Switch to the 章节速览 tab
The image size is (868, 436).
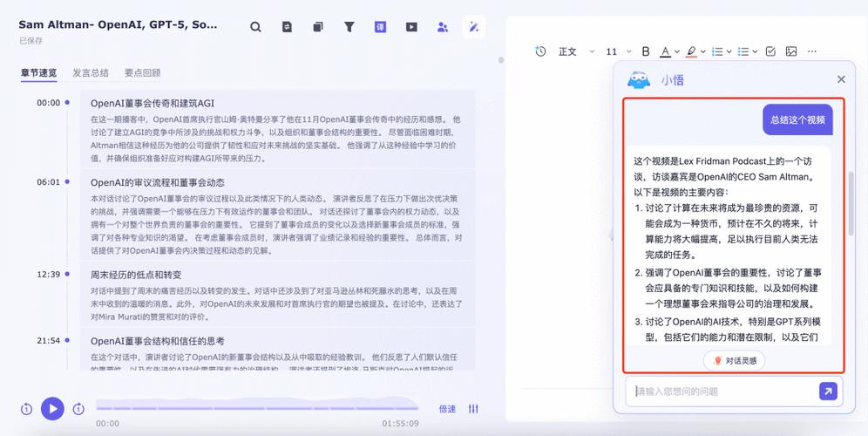click(38, 72)
